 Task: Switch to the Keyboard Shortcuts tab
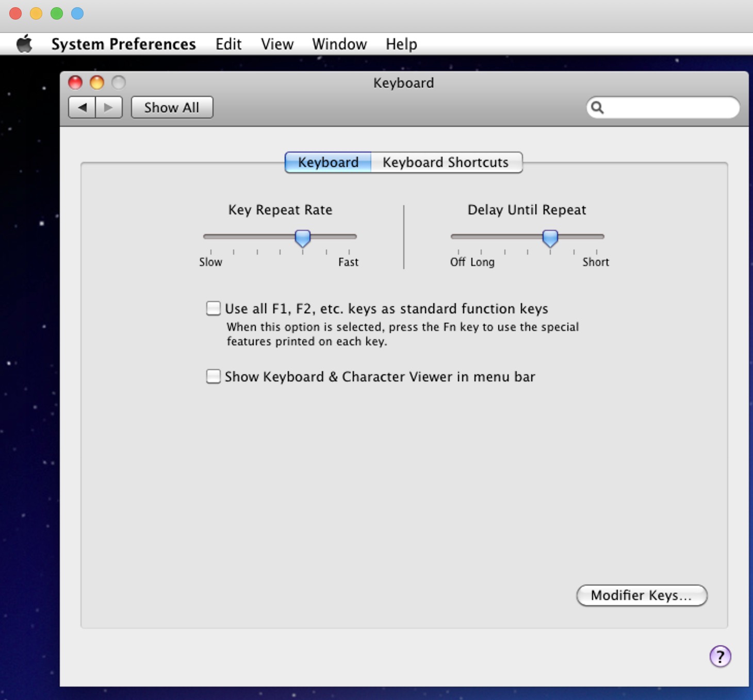click(446, 162)
